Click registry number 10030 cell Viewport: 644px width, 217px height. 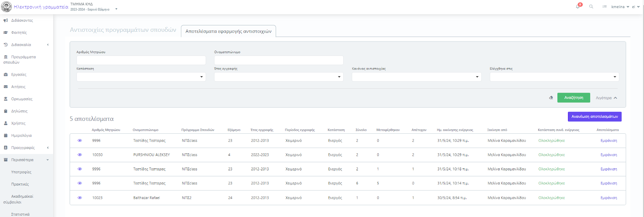click(x=97, y=155)
